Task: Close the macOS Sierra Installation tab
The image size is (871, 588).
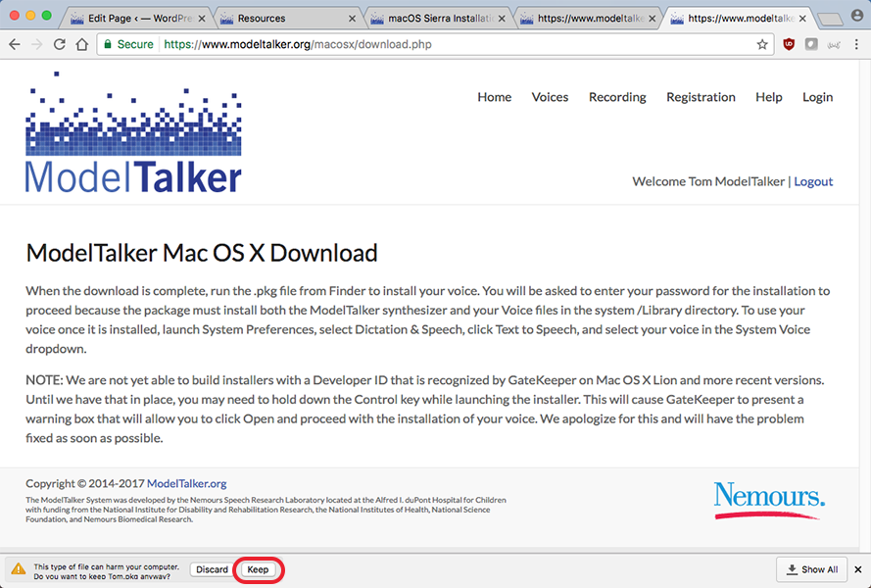Action: pyautogui.click(x=502, y=19)
